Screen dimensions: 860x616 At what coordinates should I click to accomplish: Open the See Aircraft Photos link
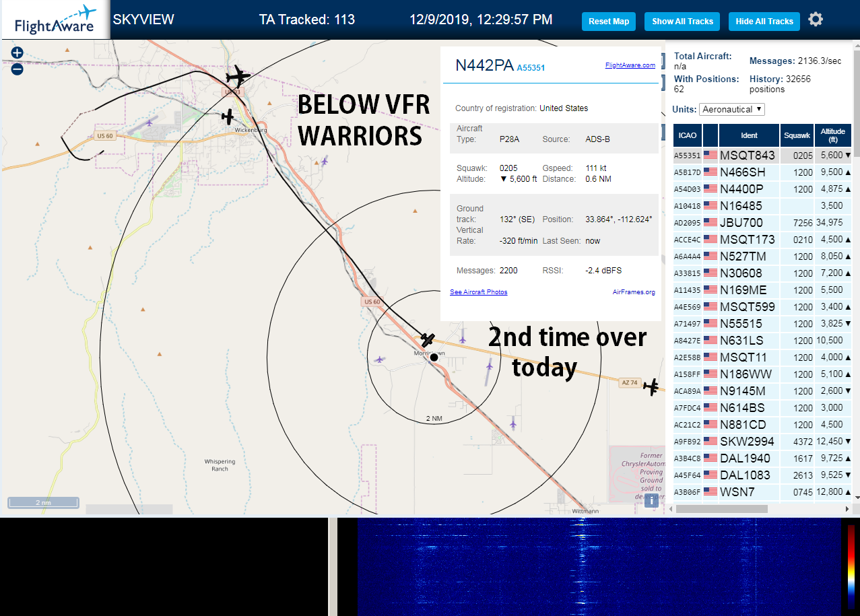[x=479, y=292]
